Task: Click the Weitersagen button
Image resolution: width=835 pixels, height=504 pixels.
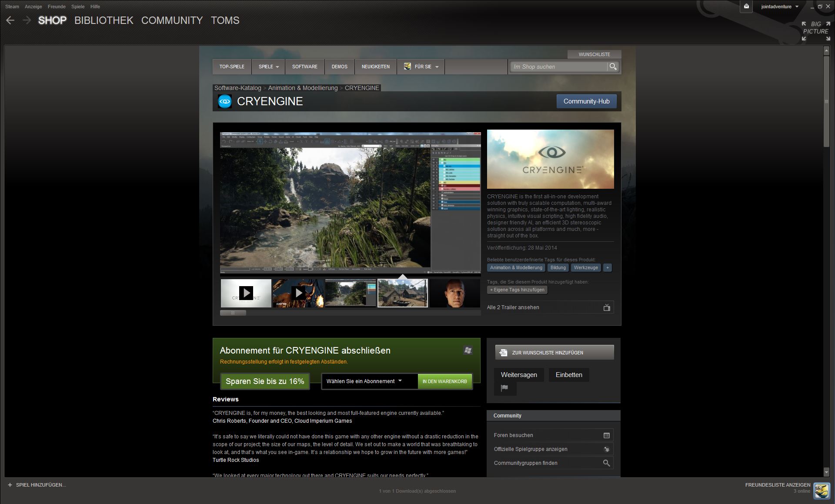Action: [519, 375]
